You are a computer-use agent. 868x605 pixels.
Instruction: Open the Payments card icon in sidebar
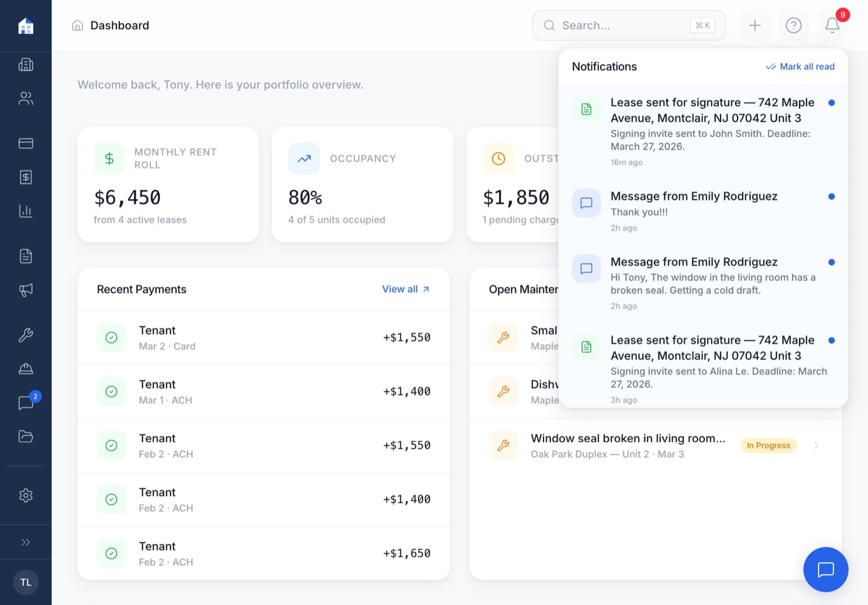coord(25,143)
